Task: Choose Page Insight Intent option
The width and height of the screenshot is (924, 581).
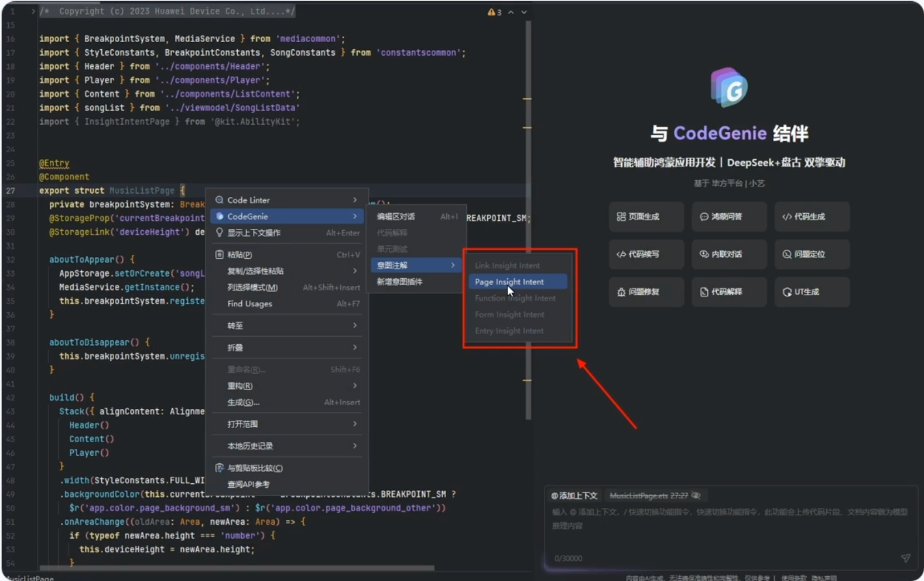Action: point(518,282)
